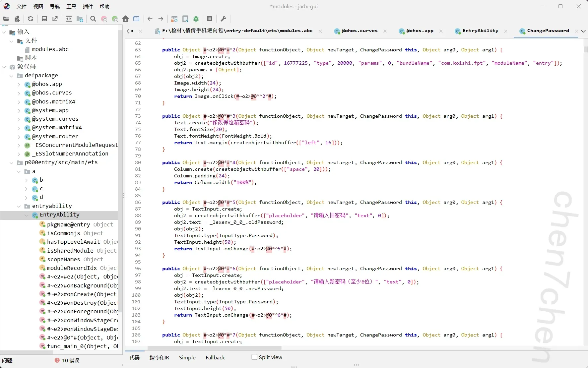Open preferences wrench icon

[x=224, y=19]
